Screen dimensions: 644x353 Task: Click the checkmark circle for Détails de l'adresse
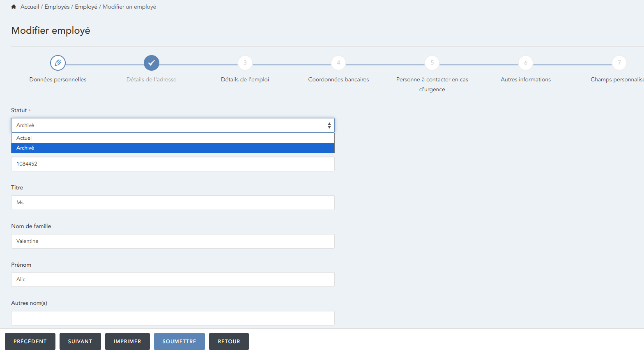[152, 63]
